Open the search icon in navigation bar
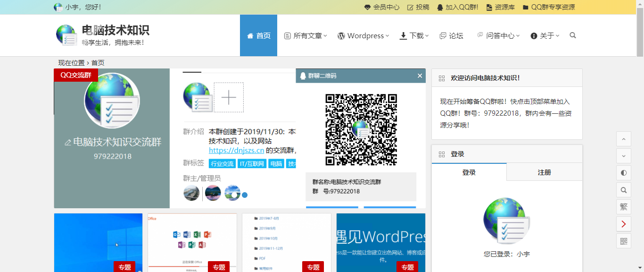 (573, 35)
